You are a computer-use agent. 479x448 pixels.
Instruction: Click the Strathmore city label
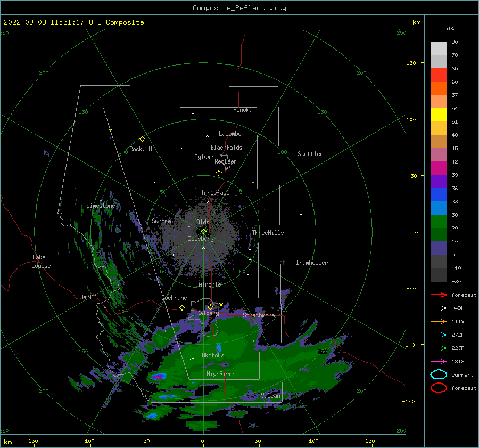coord(259,315)
